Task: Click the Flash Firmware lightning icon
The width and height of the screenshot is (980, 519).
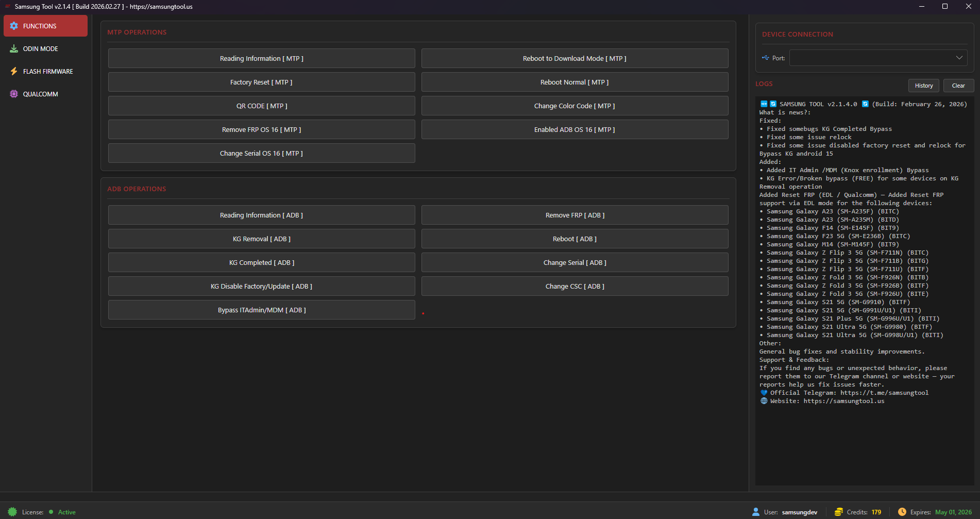Action: click(x=14, y=71)
